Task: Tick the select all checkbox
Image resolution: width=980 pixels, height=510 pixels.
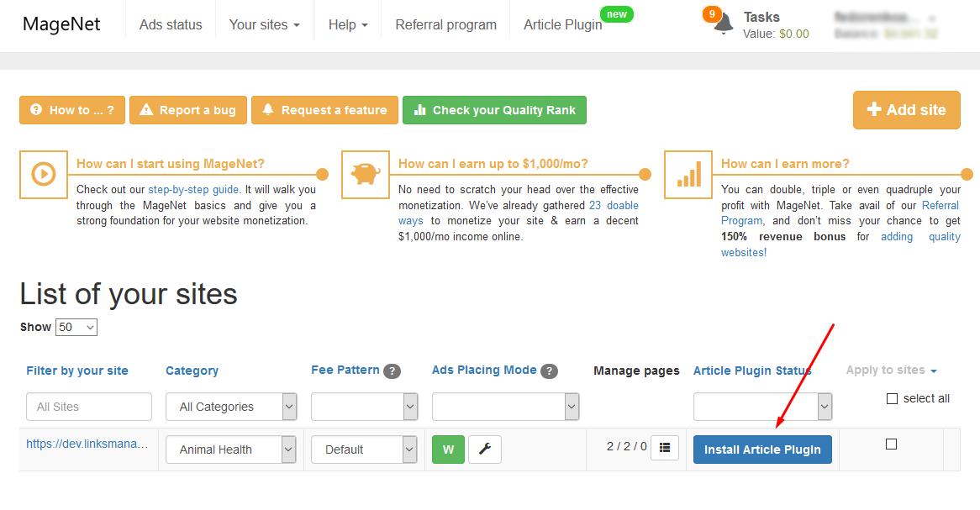Action: [x=892, y=399]
